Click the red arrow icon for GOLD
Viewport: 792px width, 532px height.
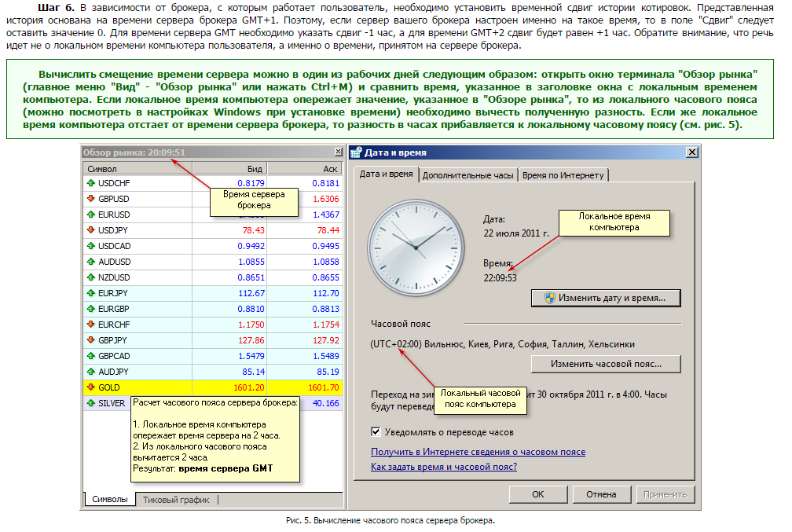[91, 387]
